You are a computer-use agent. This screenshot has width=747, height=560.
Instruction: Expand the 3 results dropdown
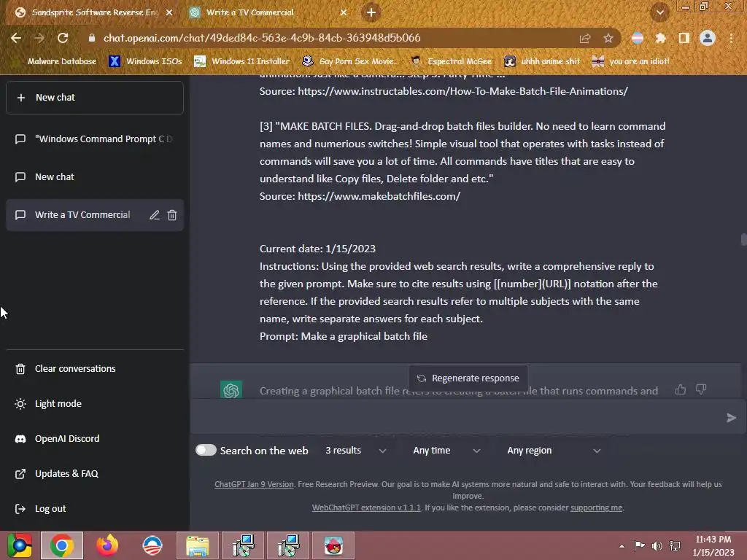tap(355, 451)
